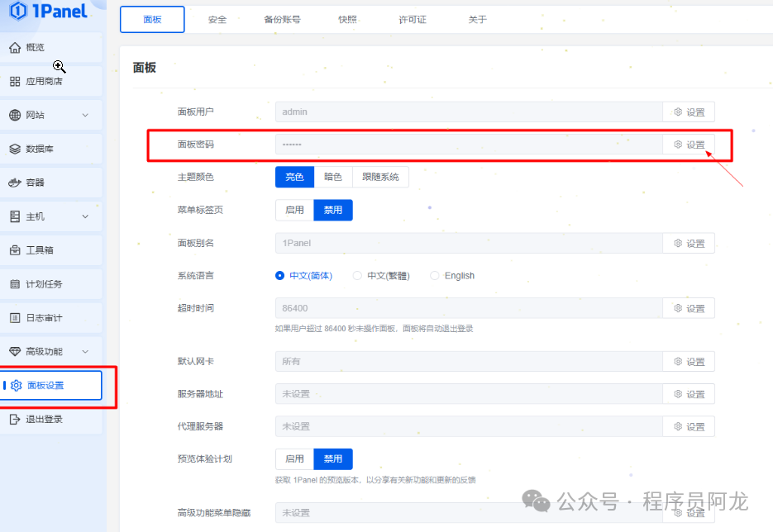Click the 工具箱 toolbox icon
Viewport: 773px width, 532px height.
coord(15,250)
